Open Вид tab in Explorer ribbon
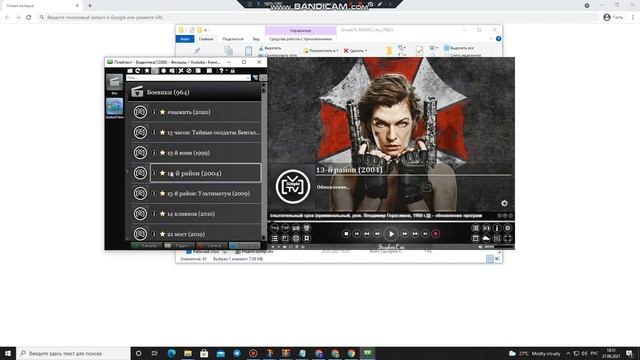The width and height of the screenshot is (640, 360). pos(256,39)
